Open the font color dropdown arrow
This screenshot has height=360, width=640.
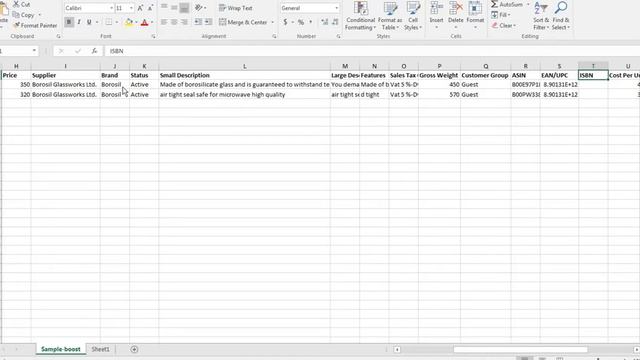pyautogui.click(x=152, y=22)
